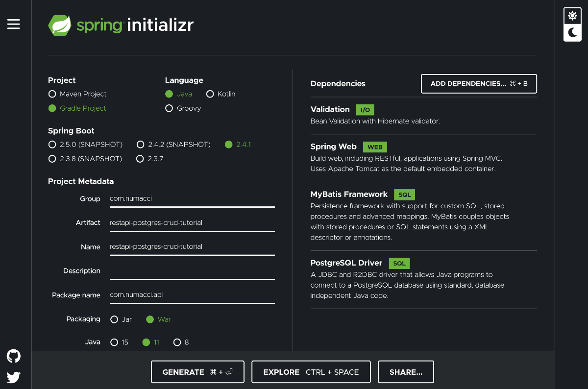This screenshot has height=389, width=588.
Task: Click the SHARE... button
Action: [x=406, y=372]
